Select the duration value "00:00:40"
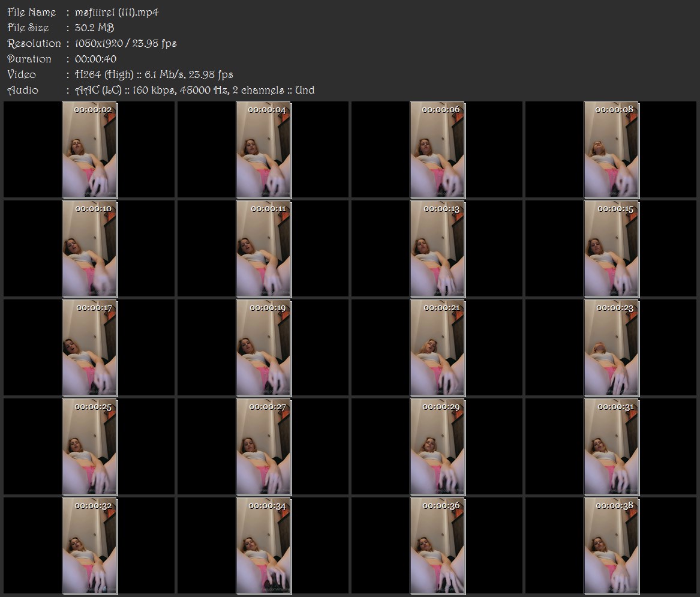This screenshot has width=700, height=597. [95, 59]
